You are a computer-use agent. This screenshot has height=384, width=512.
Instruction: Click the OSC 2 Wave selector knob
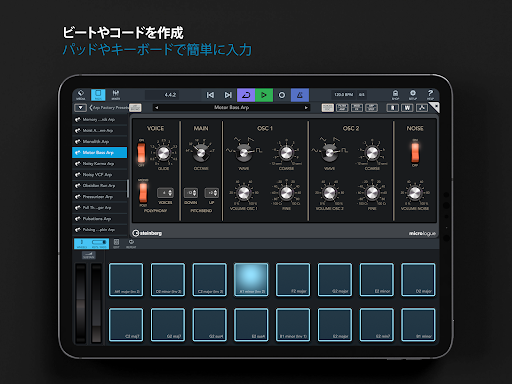(x=330, y=153)
